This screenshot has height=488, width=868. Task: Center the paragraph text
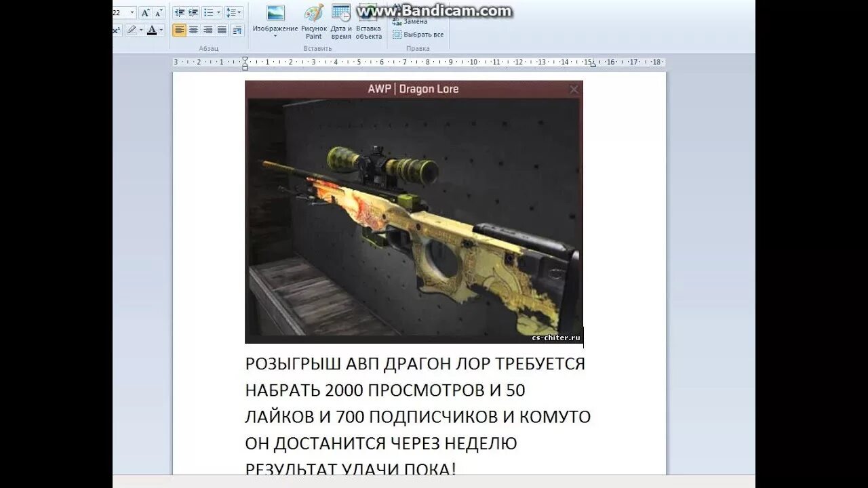(193, 30)
